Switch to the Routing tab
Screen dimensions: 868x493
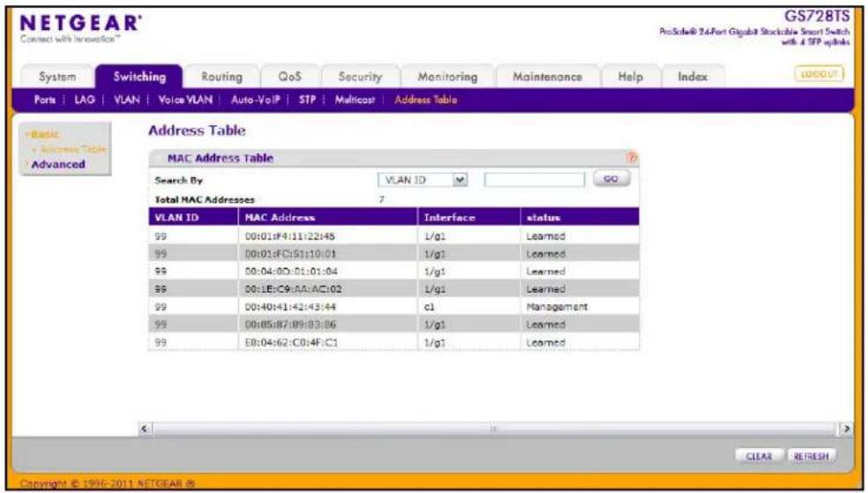221,77
